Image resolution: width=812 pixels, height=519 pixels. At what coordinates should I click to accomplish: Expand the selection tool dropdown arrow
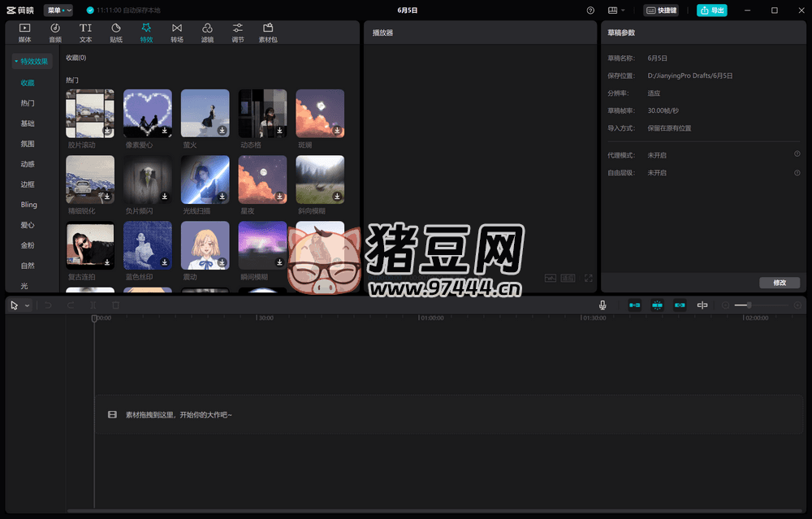(28, 305)
